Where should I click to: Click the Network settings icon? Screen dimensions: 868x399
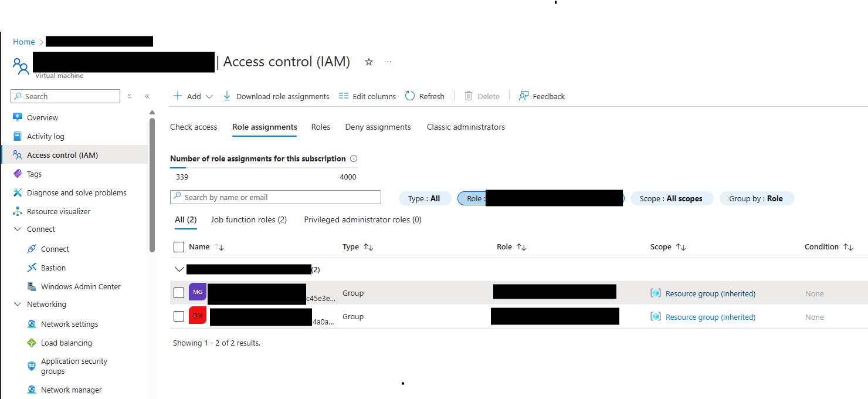tap(32, 324)
